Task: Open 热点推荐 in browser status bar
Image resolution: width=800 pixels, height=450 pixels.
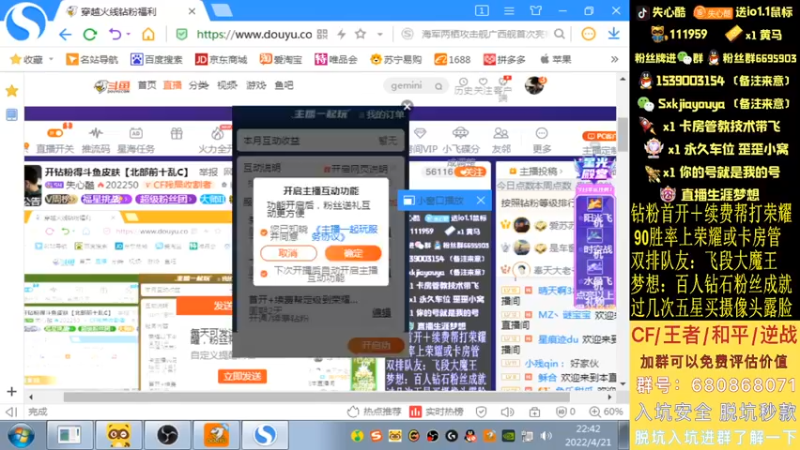Action: pos(375,411)
